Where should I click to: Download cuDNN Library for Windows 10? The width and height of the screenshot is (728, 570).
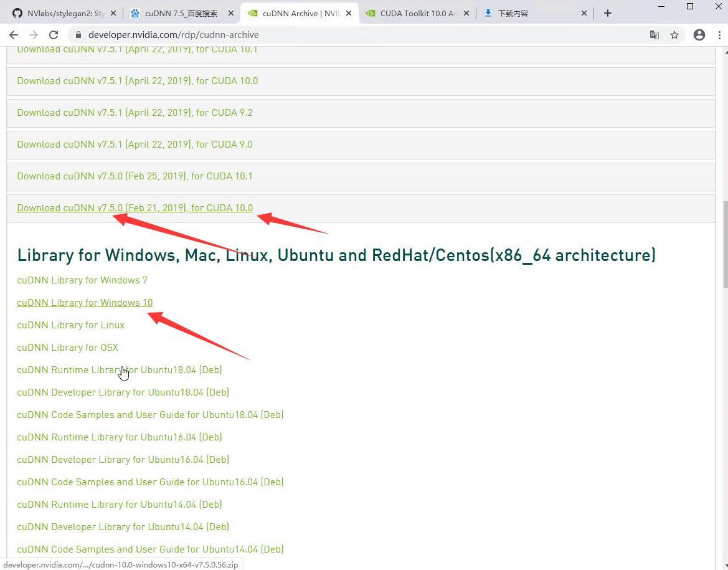pyautogui.click(x=85, y=302)
